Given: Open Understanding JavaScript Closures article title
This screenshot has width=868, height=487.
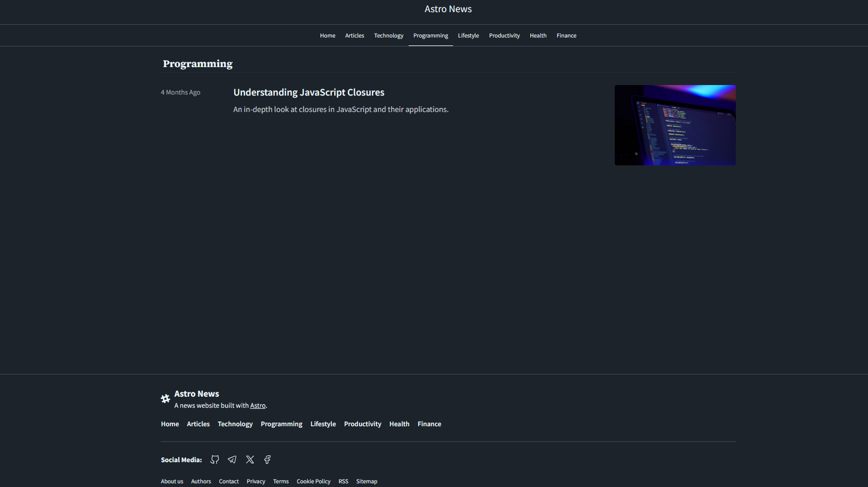Looking at the screenshot, I should click(x=309, y=92).
